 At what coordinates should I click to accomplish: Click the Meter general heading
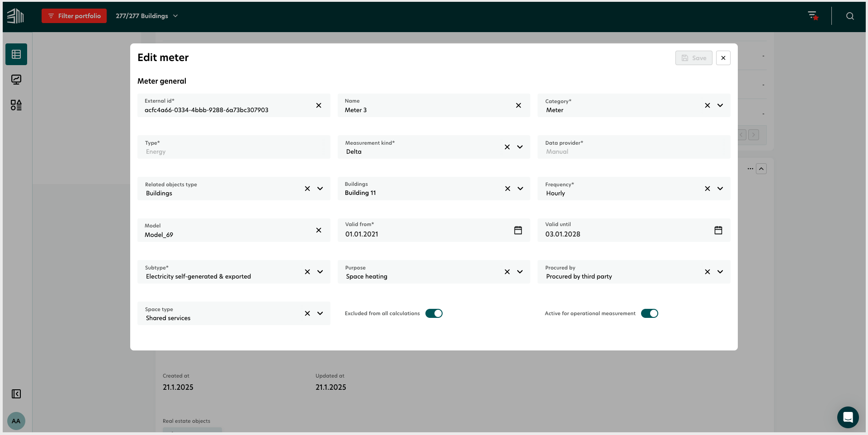pyautogui.click(x=162, y=81)
